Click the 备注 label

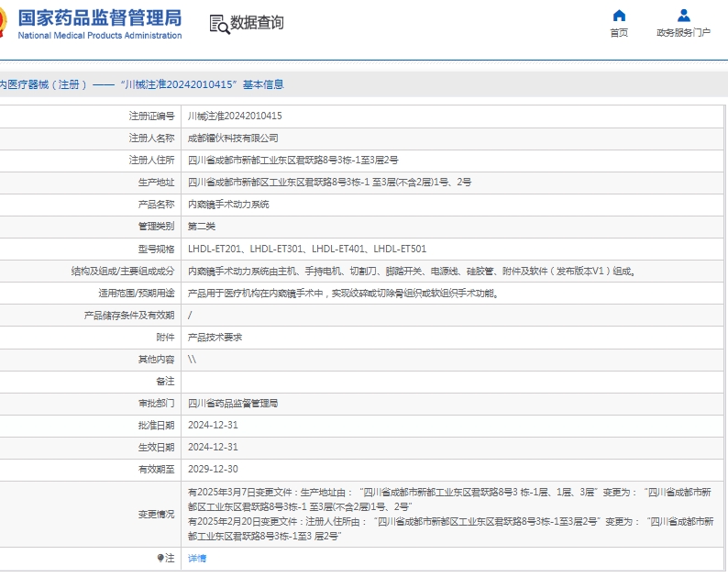click(x=165, y=382)
